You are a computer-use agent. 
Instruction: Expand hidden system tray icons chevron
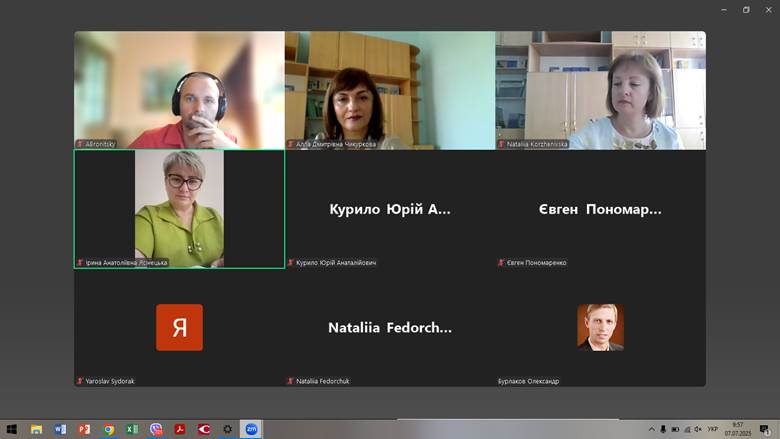(x=652, y=429)
